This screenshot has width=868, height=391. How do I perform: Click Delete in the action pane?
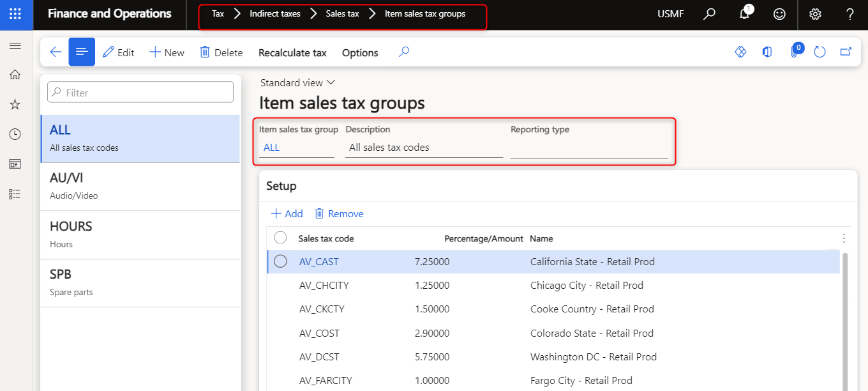tap(221, 52)
